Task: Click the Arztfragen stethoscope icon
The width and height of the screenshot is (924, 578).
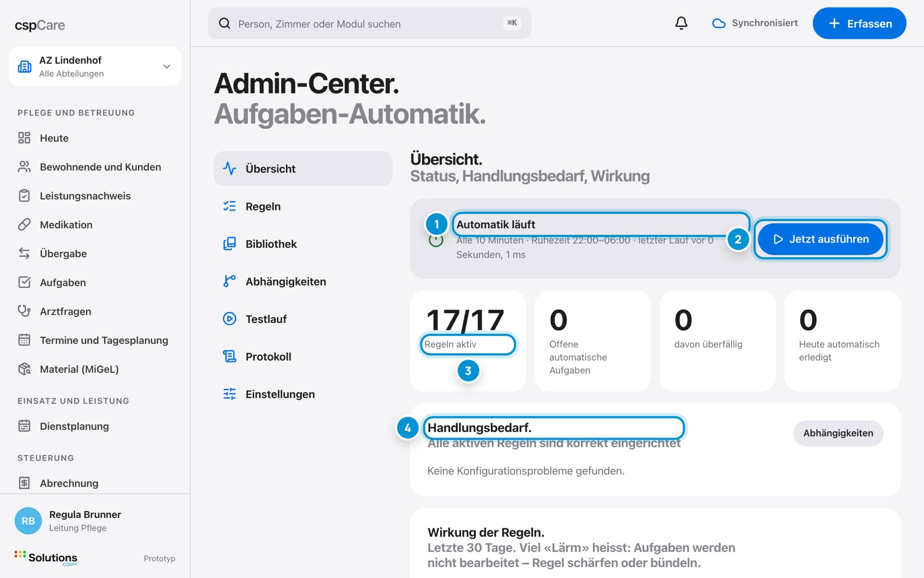Action: tap(24, 311)
